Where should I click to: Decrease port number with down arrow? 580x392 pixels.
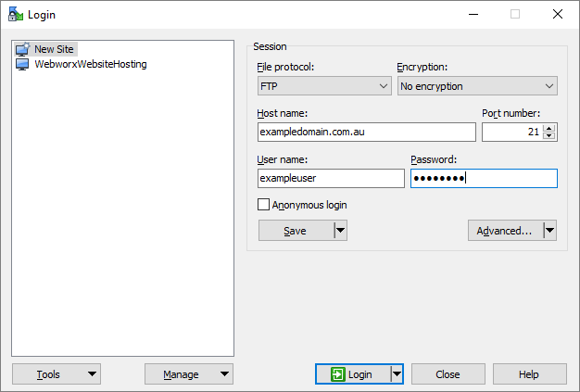[x=549, y=135]
